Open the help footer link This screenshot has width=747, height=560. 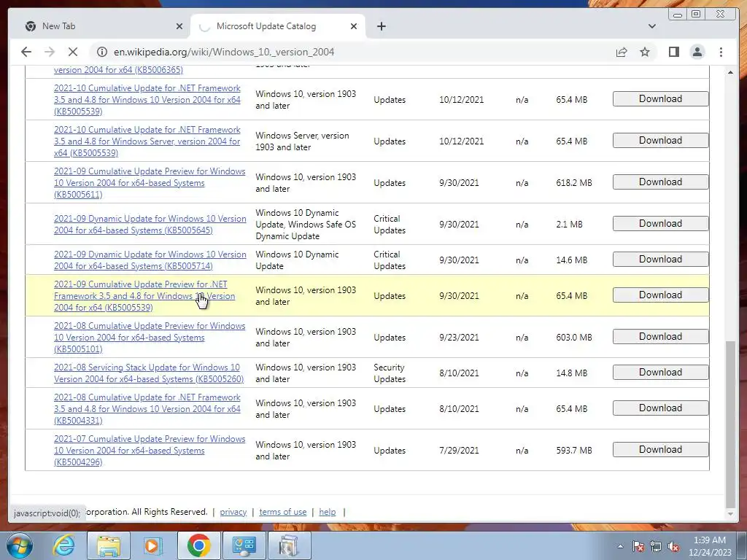click(x=328, y=512)
